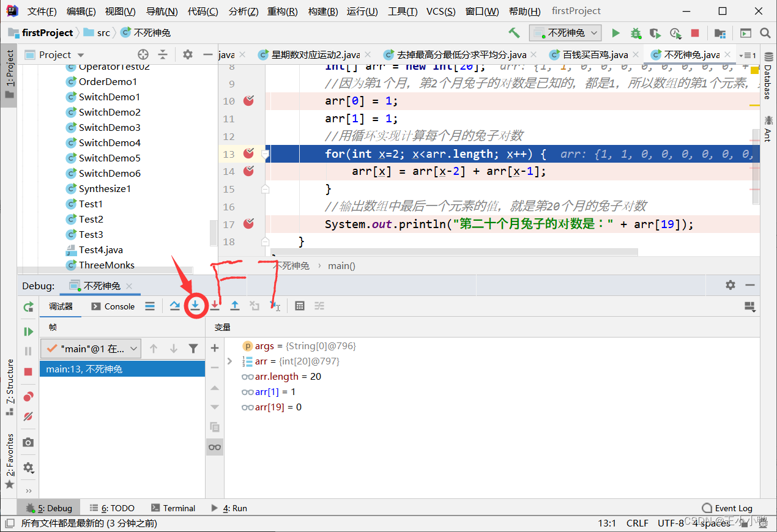
Task: Click the Build project hammer icon
Action: click(x=514, y=33)
